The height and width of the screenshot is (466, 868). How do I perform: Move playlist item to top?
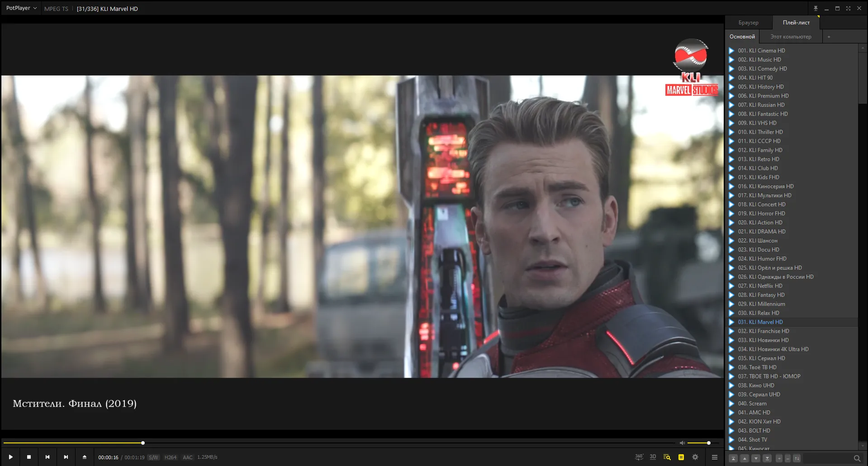[x=734, y=458]
